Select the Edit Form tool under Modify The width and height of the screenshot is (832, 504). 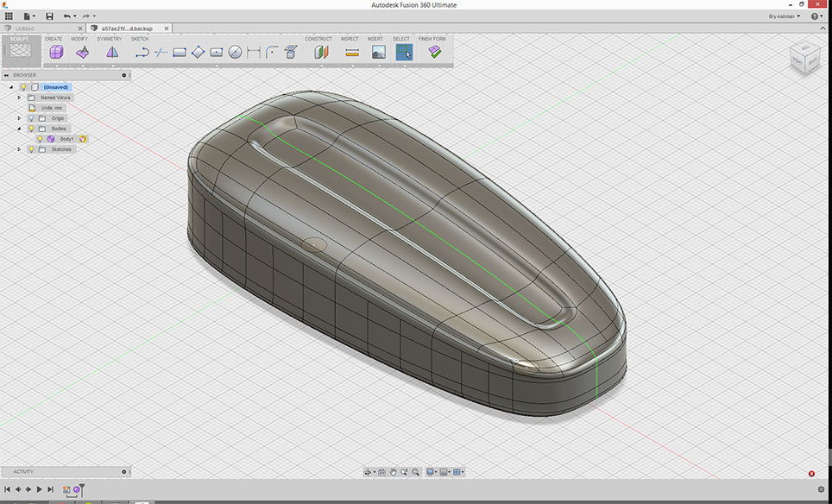pyautogui.click(x=82, y=52)
